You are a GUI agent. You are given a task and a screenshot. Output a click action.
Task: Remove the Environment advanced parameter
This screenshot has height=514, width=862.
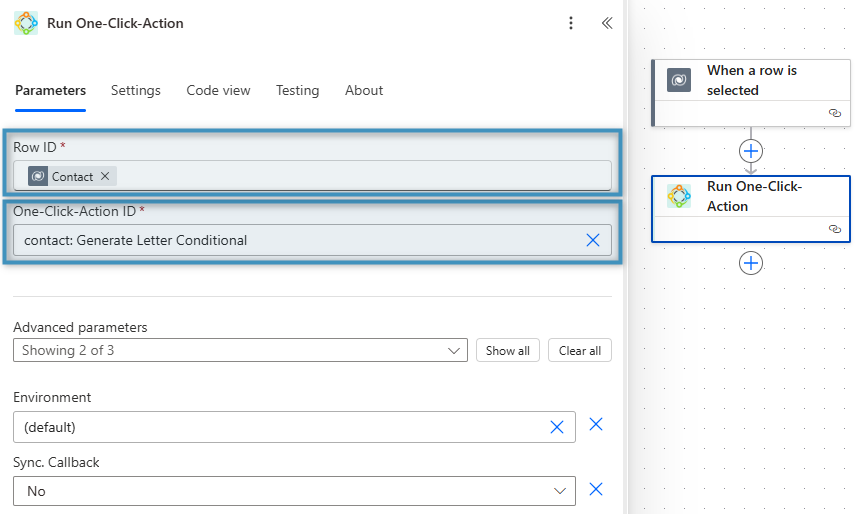596,425
